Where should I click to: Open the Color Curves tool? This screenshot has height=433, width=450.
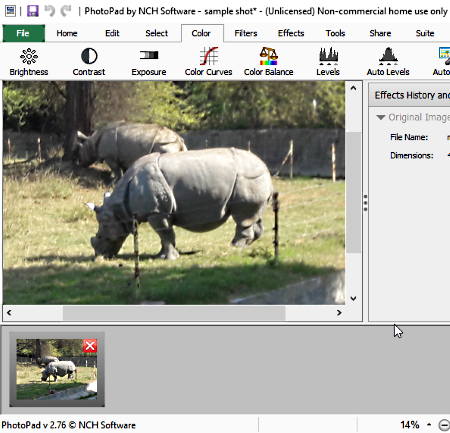208,62
